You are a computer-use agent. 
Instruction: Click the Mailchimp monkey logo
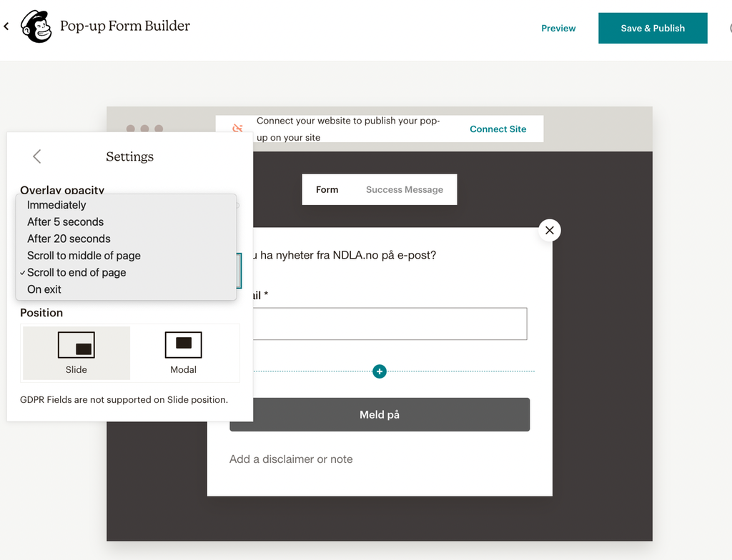point(36,27)
